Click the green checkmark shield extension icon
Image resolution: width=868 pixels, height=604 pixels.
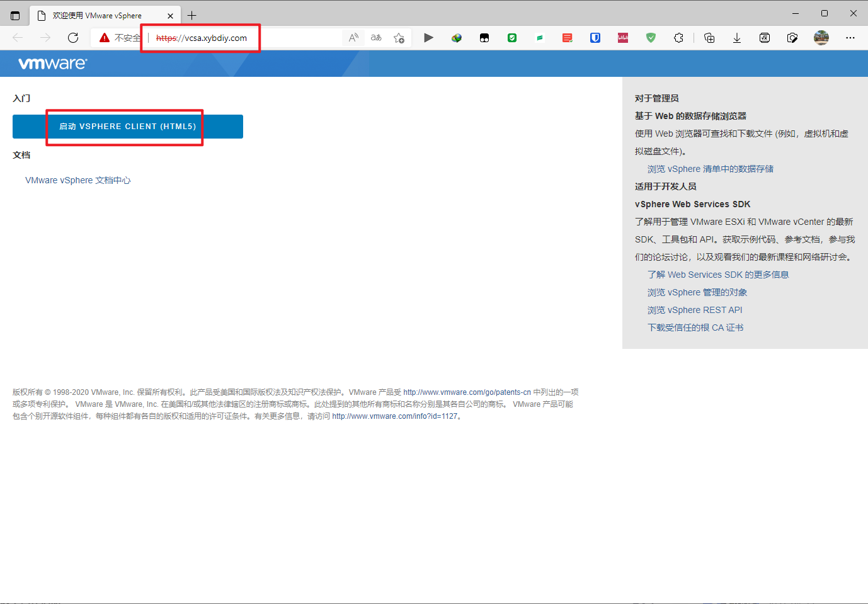[512, 38]
